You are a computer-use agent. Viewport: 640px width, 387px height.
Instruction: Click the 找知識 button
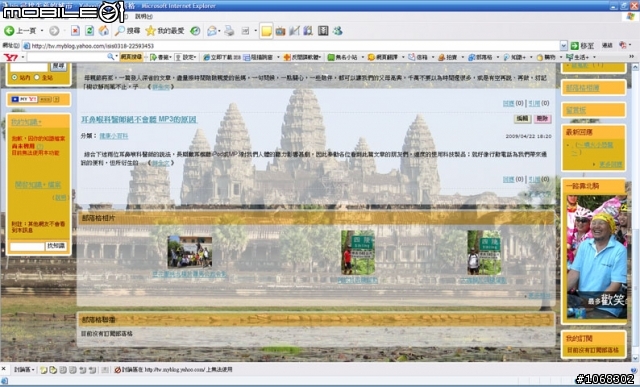click(56, 246)
